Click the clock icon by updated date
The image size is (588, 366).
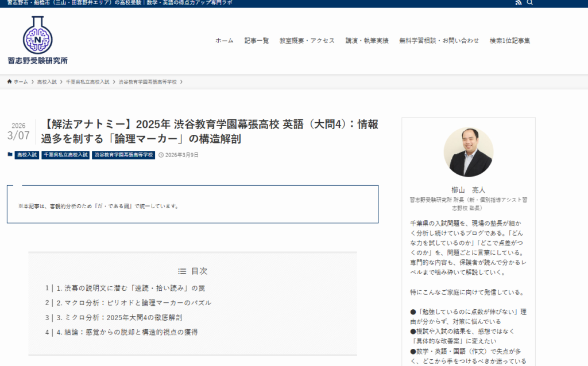point(161,155)
